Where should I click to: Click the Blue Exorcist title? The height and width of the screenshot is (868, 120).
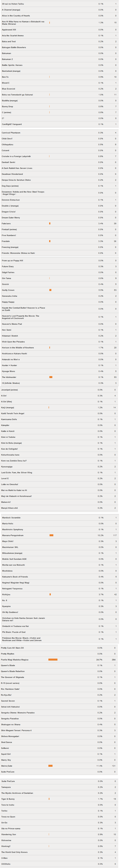(x=8, y=89)
